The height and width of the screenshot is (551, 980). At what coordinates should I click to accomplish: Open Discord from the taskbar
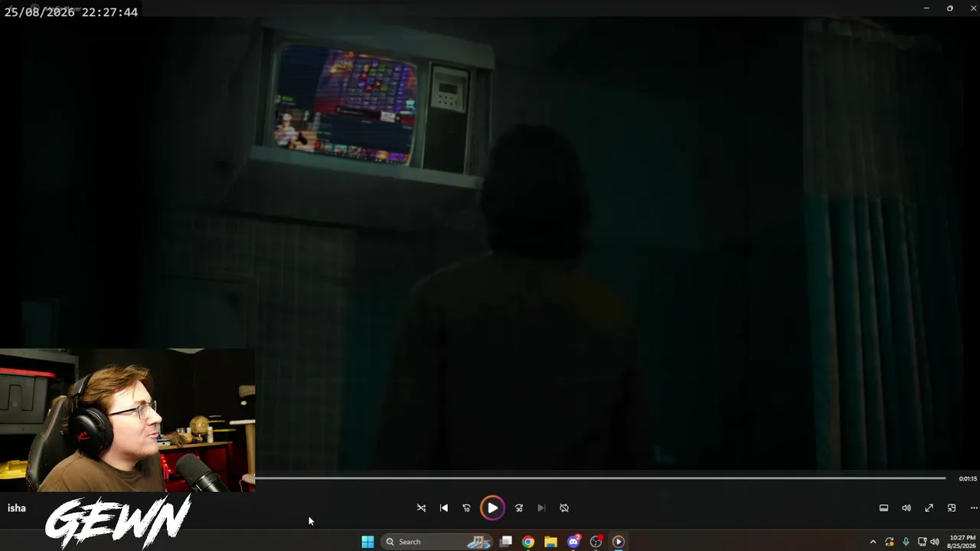click(x=573, y=542)
